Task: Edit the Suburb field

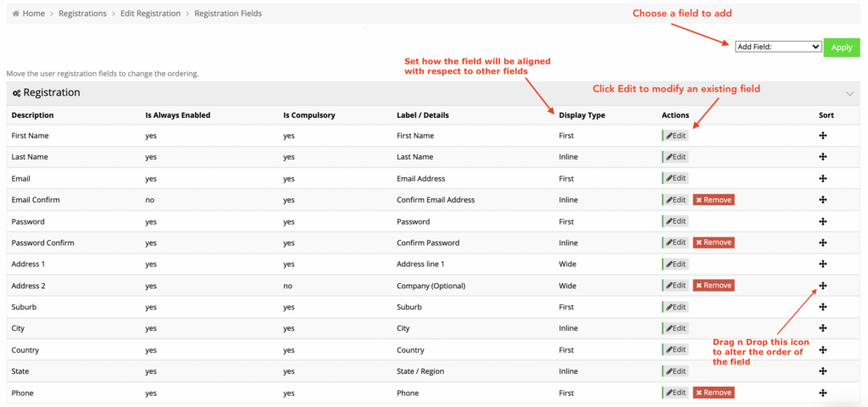Action: pos(676,307)
